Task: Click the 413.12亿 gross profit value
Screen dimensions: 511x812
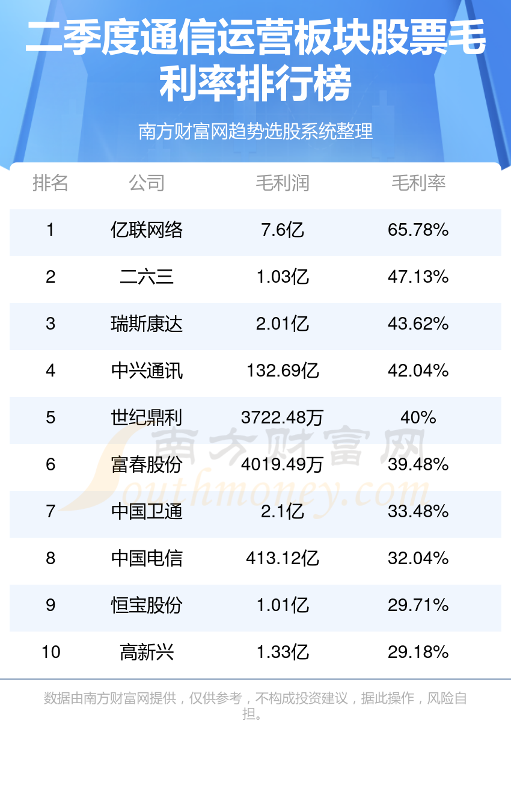Action: pos(283,558)
